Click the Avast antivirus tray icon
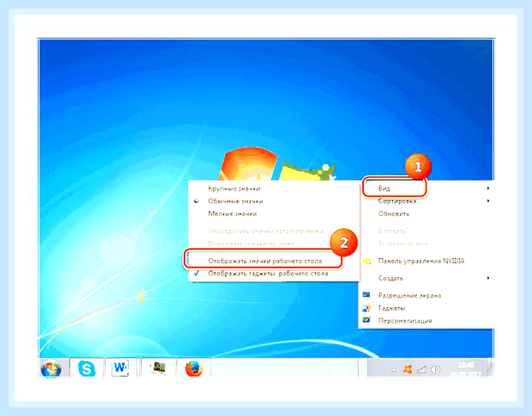The image size is (532, 416). 408,369
